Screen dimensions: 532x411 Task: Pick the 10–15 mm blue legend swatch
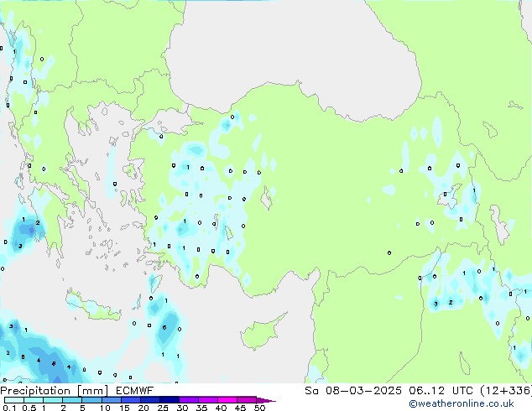(x=111, y=400)
